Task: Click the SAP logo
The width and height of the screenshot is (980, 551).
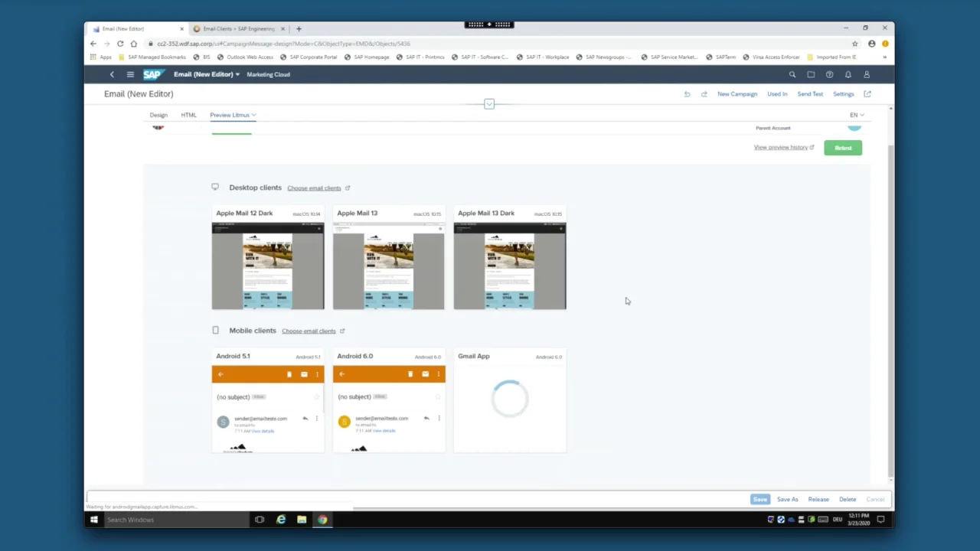Action: pyautogui.click(x=153, y=74)
